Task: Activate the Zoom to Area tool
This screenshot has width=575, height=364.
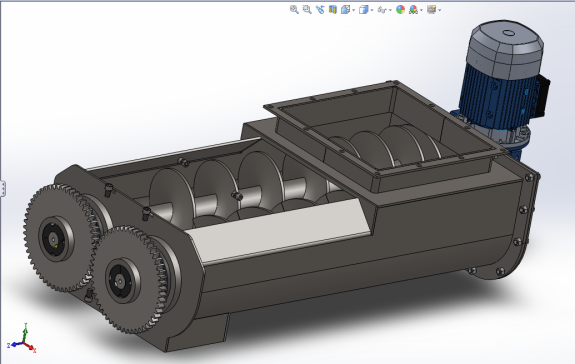Action: click(307, 10)
